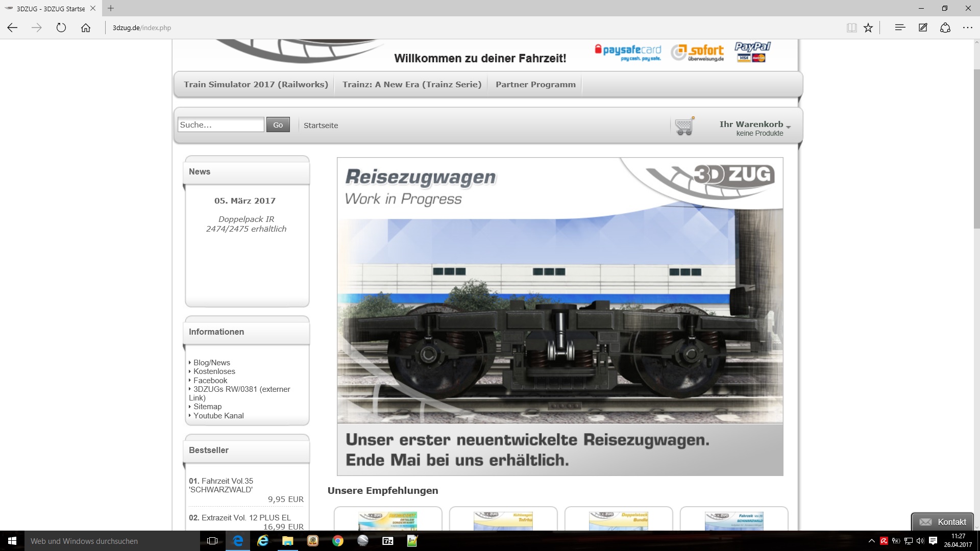Viewport: 980px width, 551px height.
Task: Add page to favorites with star icon
Action: pos(868,28)
